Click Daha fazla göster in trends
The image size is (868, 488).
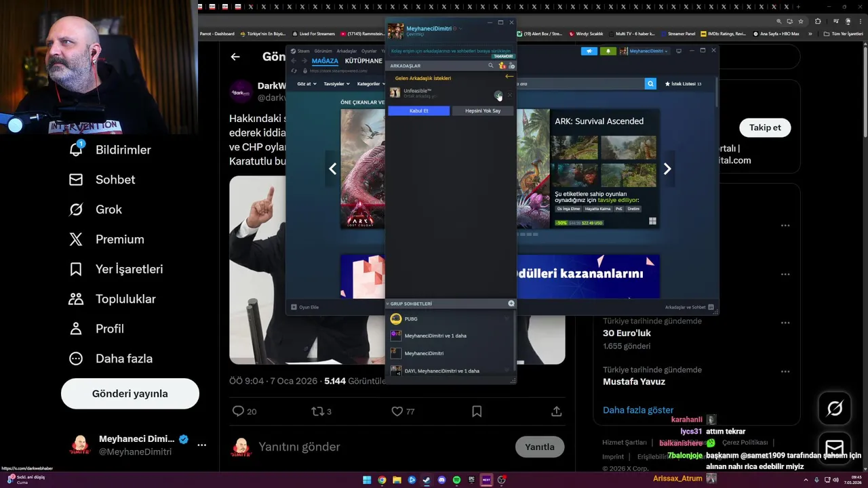click(x=638, y=410)
